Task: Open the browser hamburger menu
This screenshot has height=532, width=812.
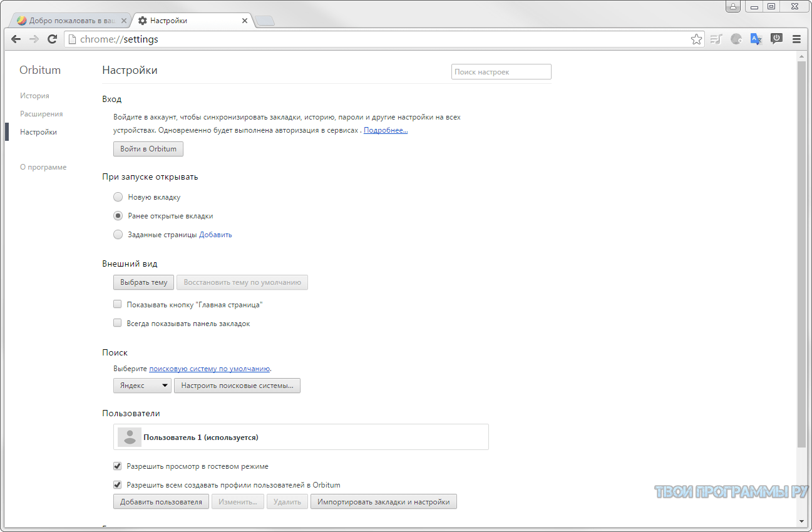Action: tap(796, 39)
